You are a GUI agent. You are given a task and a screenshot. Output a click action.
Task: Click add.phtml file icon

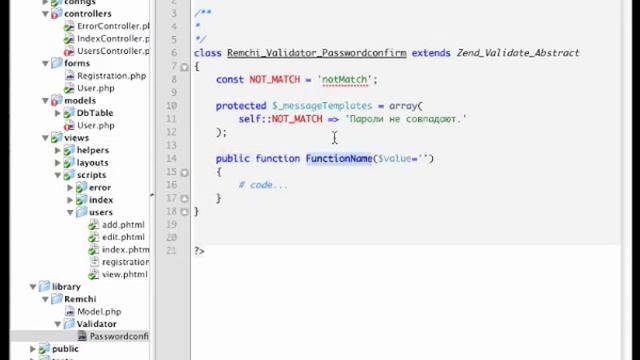pyautogui.click(x=94, y=225)
